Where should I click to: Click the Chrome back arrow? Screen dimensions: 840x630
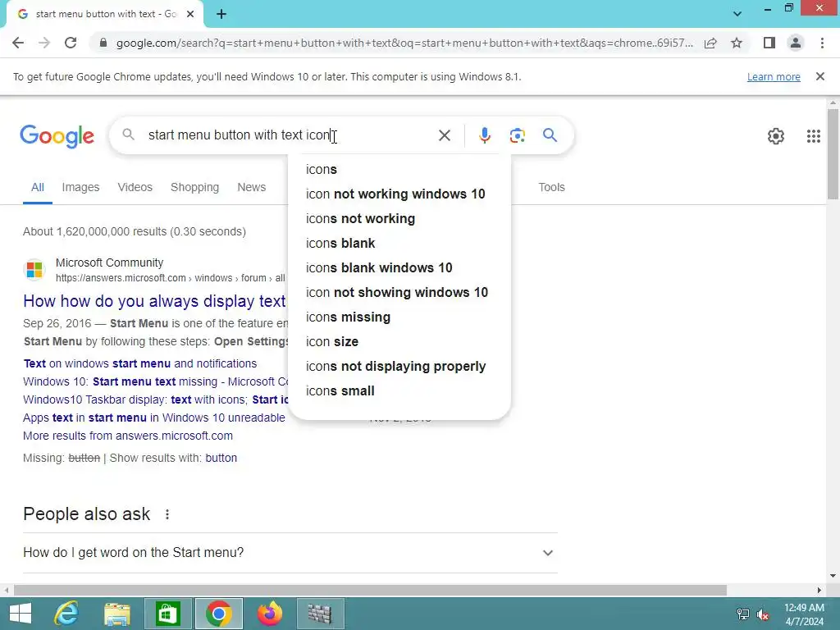point(18,43)
